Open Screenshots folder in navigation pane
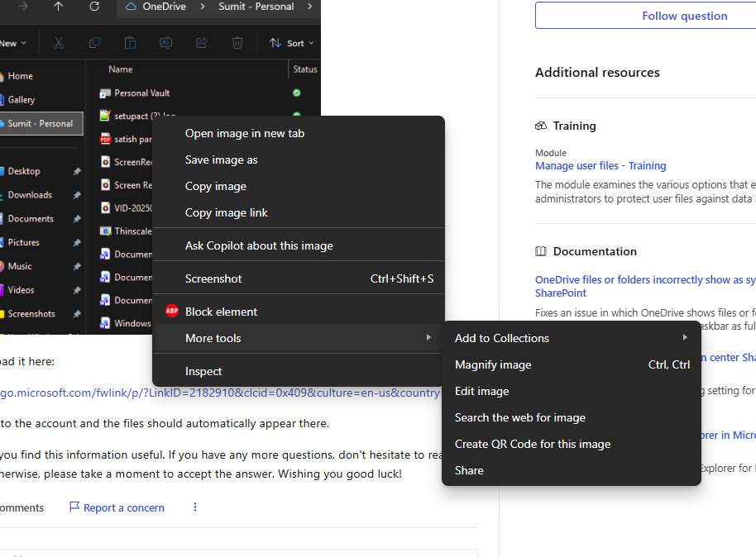 (x=42, y=314)
